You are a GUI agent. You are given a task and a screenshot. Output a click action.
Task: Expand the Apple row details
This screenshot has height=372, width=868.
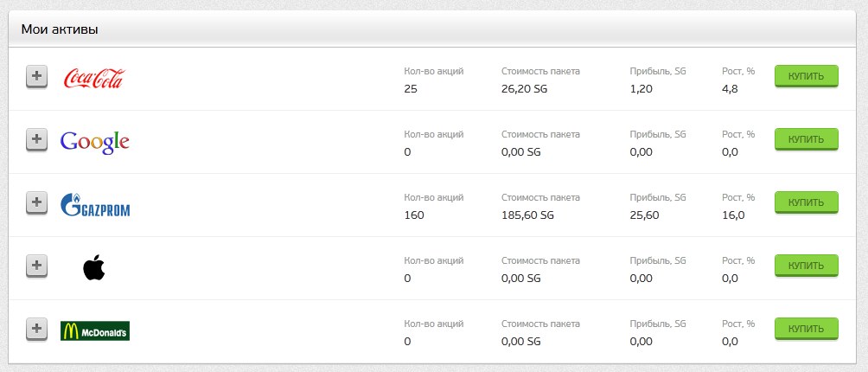36,266
